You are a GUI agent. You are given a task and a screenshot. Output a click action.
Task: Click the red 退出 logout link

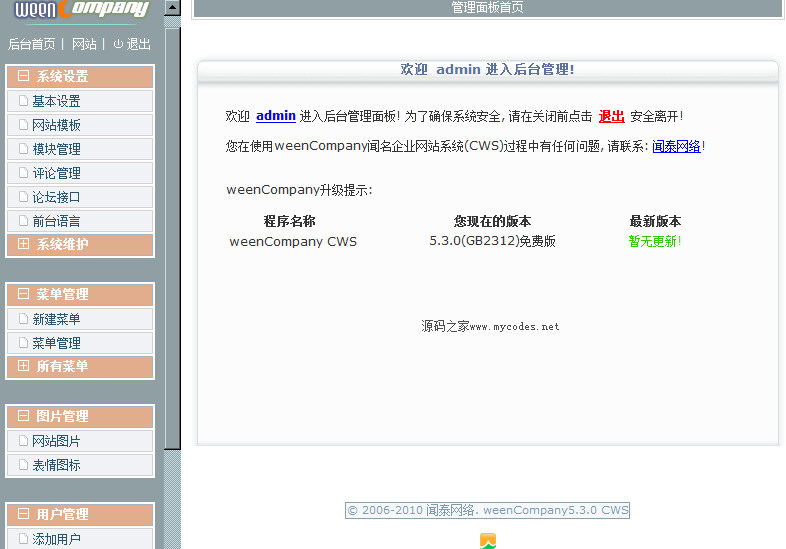pos(612,116)
